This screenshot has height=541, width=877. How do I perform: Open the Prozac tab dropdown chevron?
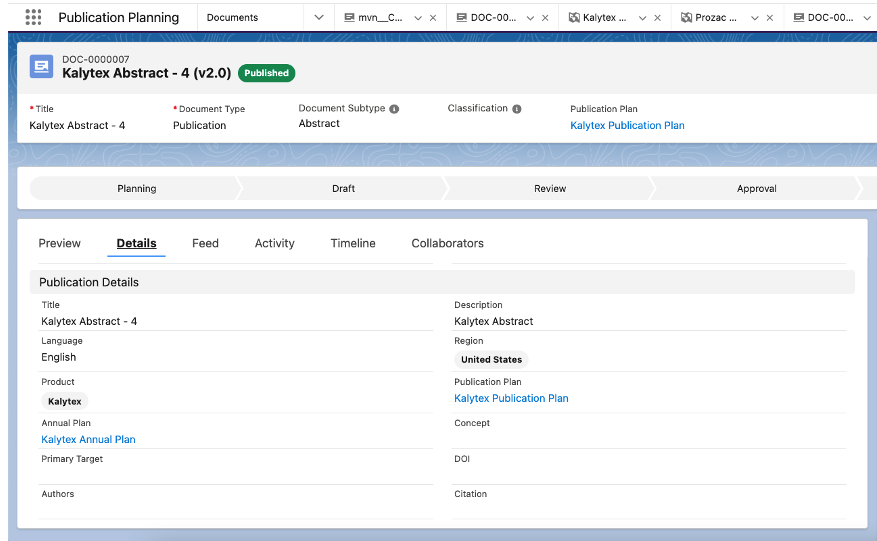(754, 18)
